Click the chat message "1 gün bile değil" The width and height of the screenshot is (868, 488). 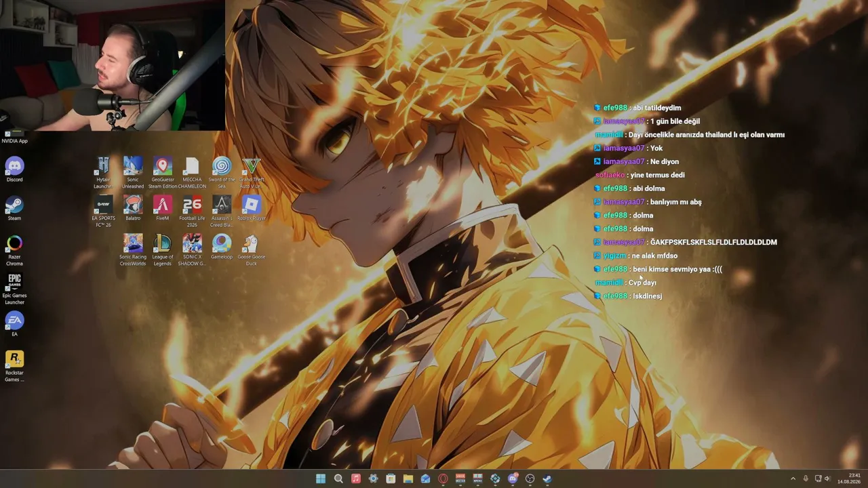(675, 121)
